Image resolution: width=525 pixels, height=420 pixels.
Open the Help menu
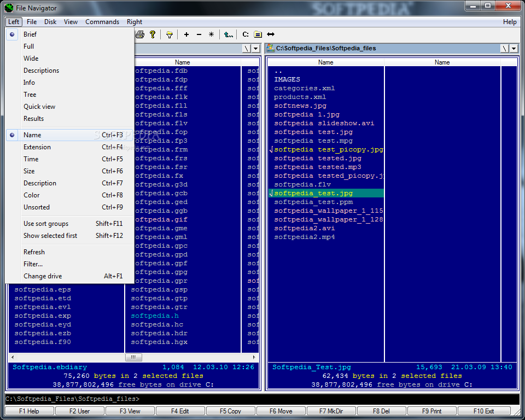click(510, 22)
